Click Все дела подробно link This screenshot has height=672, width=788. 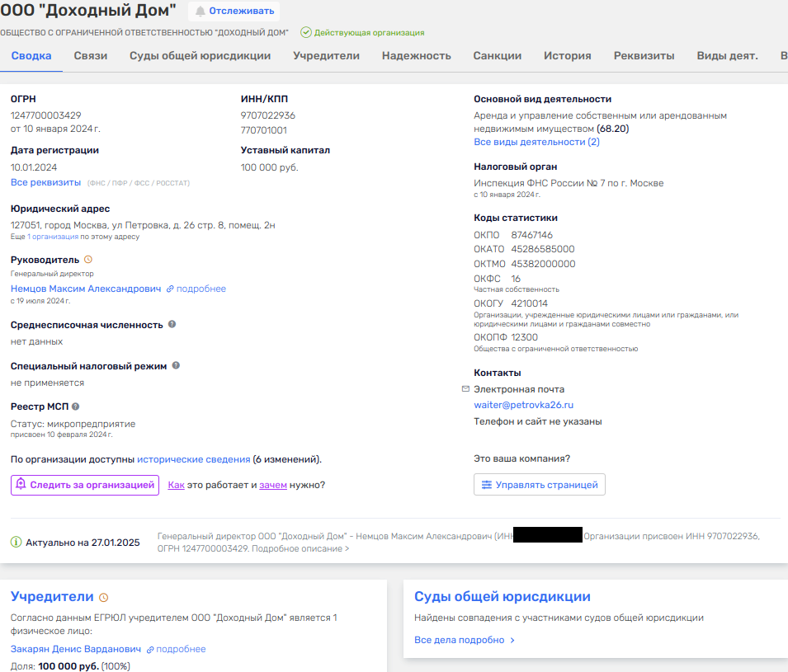point(459,640)
